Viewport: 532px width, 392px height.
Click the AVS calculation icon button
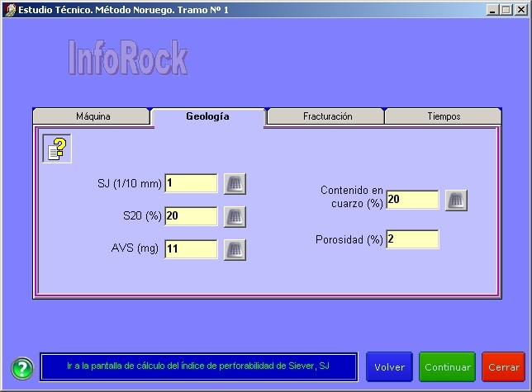235,249
